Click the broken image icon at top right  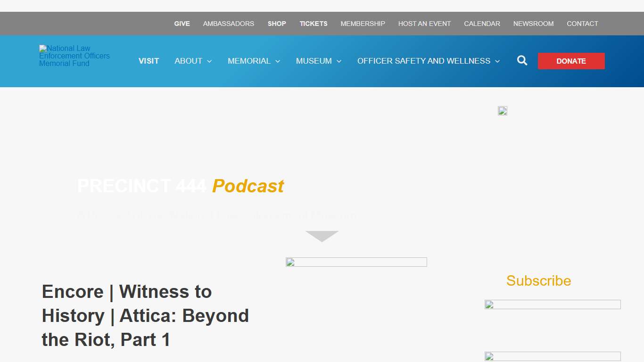click(503, 111)
